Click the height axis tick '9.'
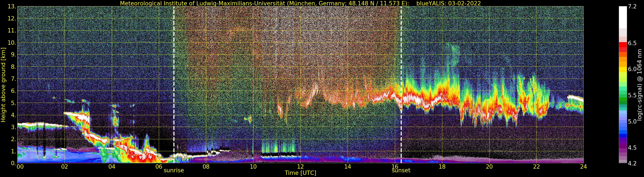Viewport: 644px width, 177px height. (14, 55)
